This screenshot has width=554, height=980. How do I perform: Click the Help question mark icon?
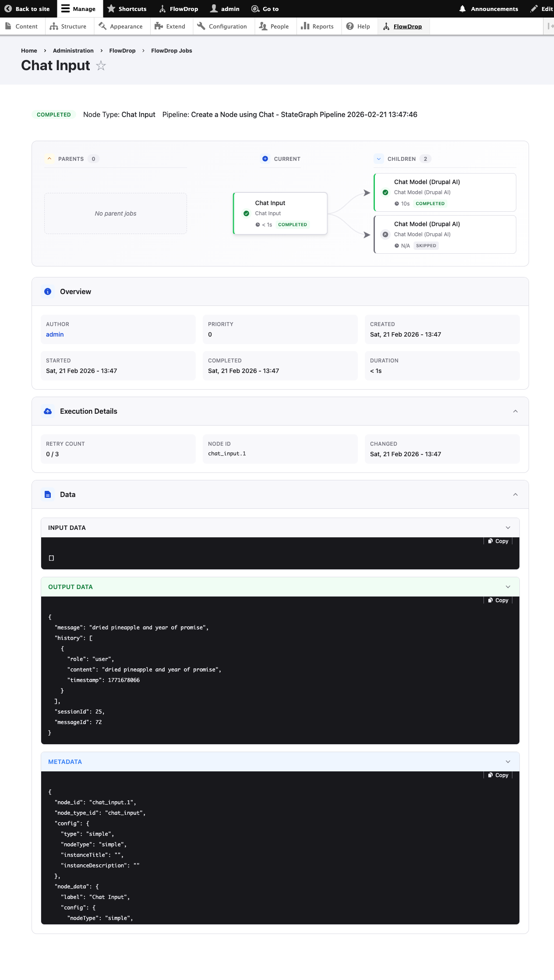click(350, 26)
